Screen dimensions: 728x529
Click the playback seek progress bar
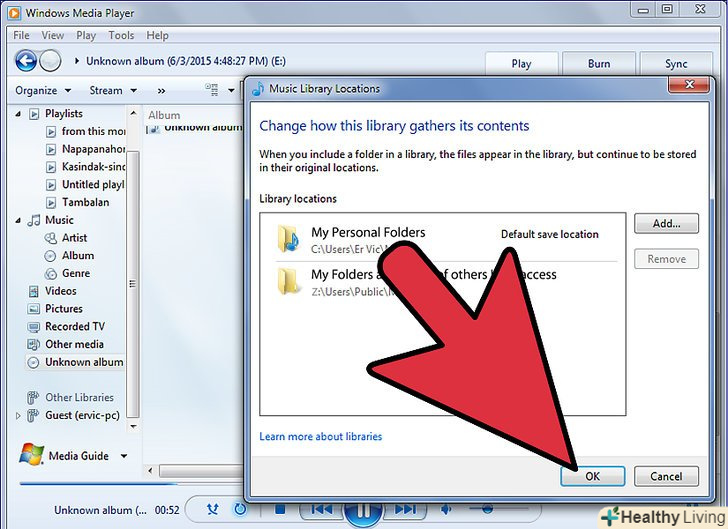(x=131, y=483)
